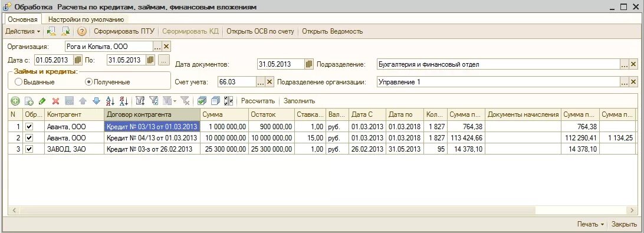The image size is (644, 233).
Task: Click the Рассчитать button
Action: (258, 101)
